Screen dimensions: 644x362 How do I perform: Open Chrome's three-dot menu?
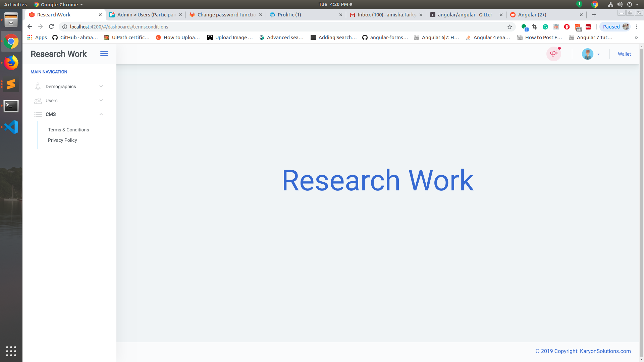[x=637, y=27]
